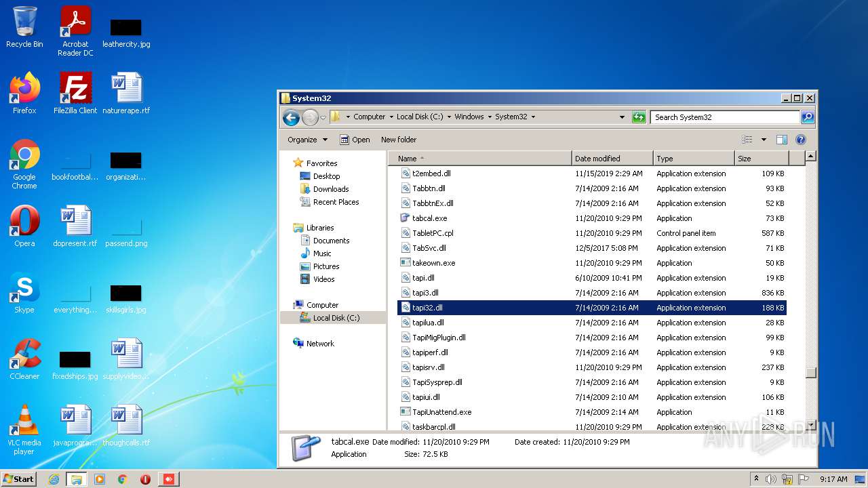Click the Explorer Forward navigation button
This screenshot has width=868, height=488.
click(x=310, y=117)
